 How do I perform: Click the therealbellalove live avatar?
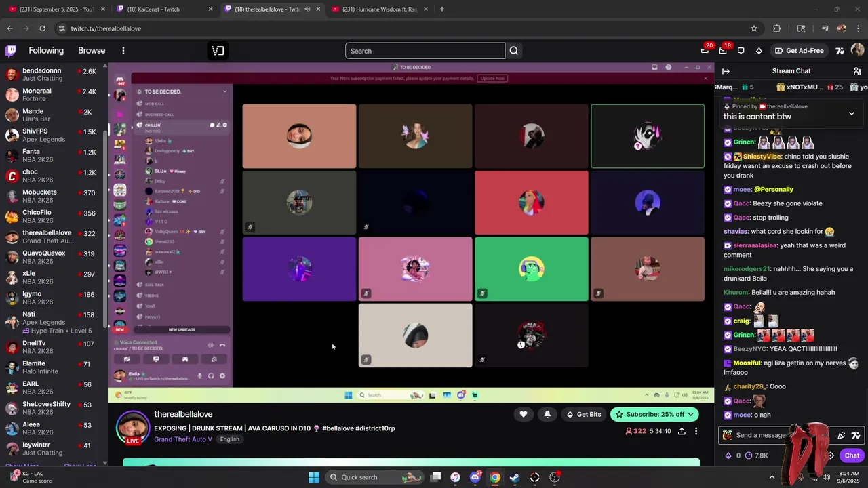[x=133, y=428]
